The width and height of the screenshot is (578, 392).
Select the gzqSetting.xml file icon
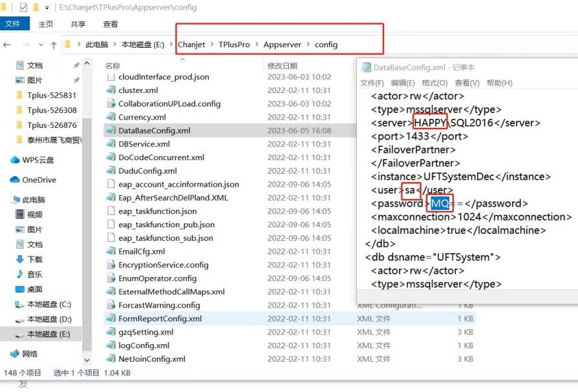tap(111, 332)
